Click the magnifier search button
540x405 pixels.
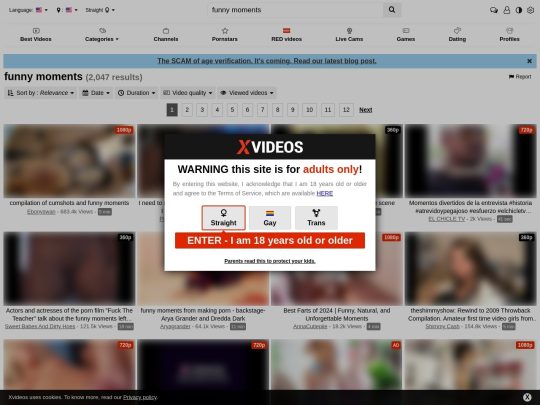(392, 10)
